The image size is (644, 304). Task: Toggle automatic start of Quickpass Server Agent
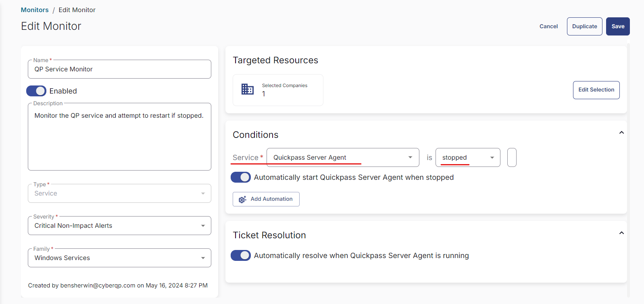(x=241, y=177)
